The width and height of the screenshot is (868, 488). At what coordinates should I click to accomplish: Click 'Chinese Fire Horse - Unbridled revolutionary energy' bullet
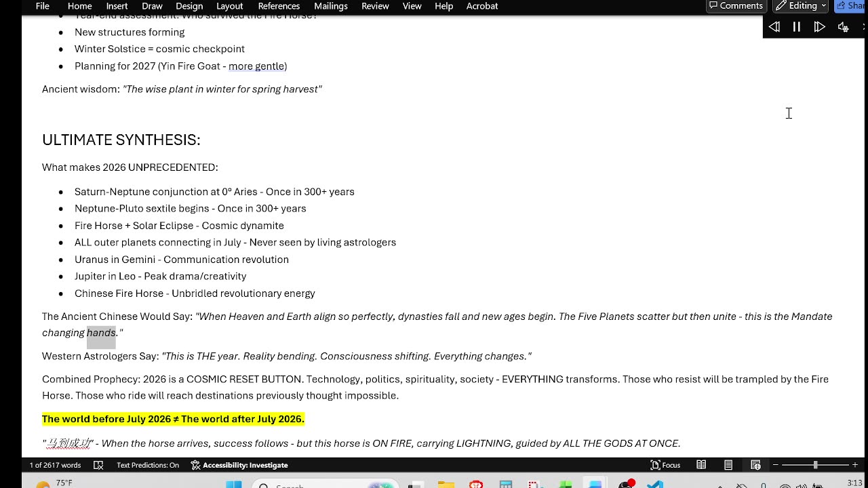pos(195,293)
